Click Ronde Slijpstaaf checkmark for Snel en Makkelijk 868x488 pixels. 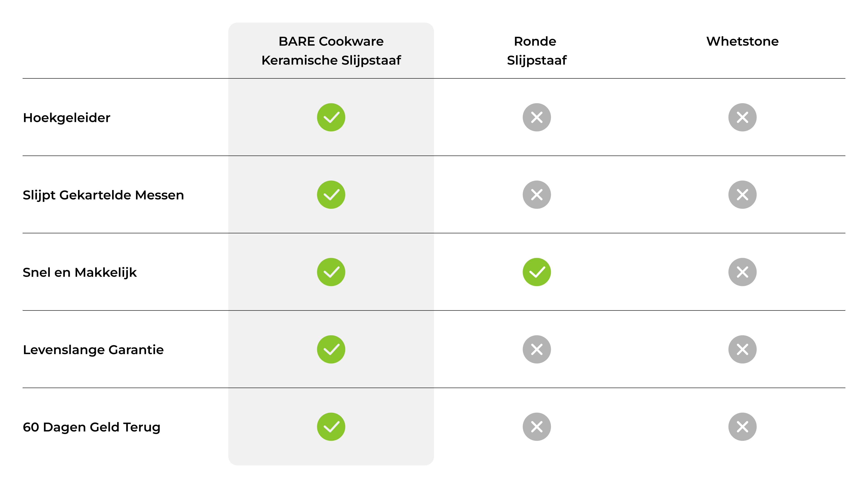(x=536, y=272)
